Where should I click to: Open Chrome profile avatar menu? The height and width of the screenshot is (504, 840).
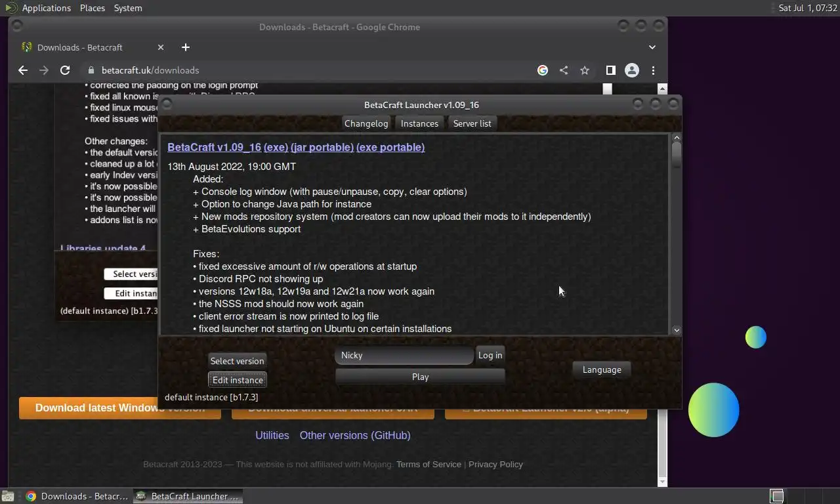click(x=632, y=70)
